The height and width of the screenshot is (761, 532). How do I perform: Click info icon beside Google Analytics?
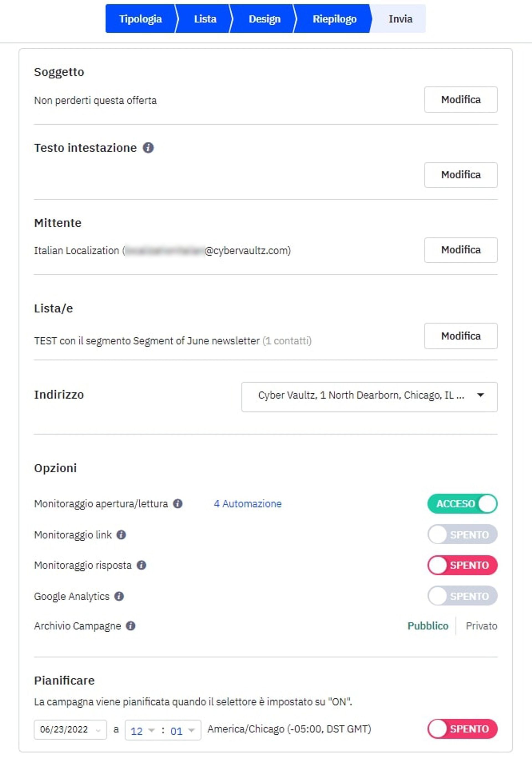pos(119,596)
